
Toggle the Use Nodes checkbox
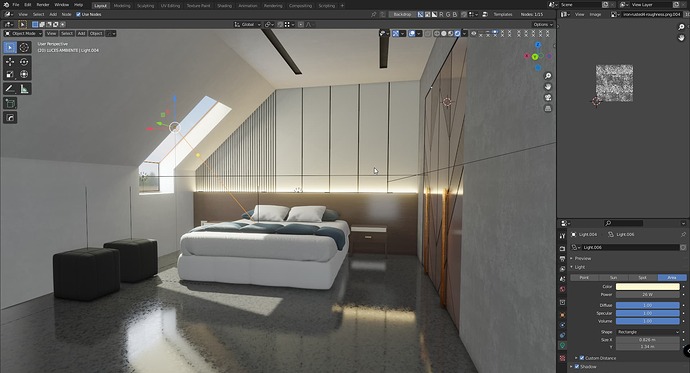78,15
